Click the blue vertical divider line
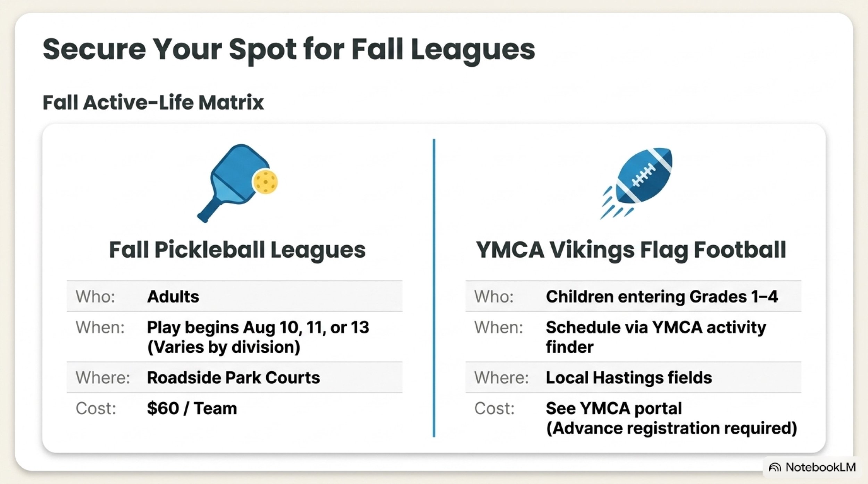The width and height of the screenshot is (868, 484). coord(434,288)
